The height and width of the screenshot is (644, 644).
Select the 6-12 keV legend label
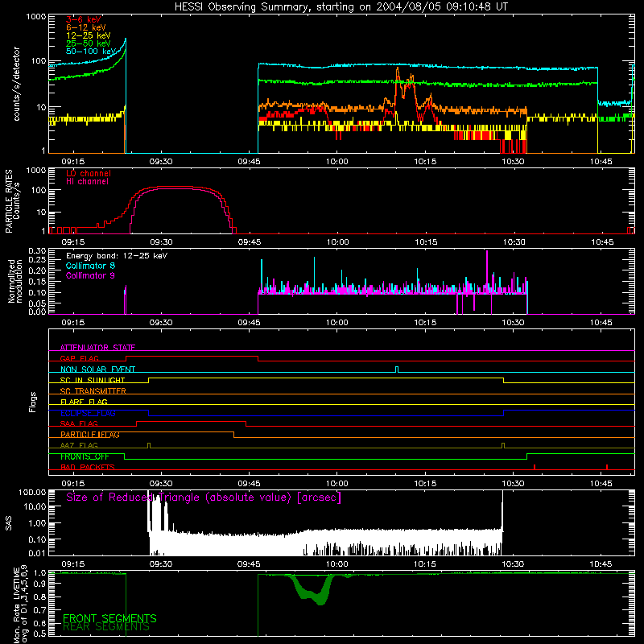[x=86, y=27]
